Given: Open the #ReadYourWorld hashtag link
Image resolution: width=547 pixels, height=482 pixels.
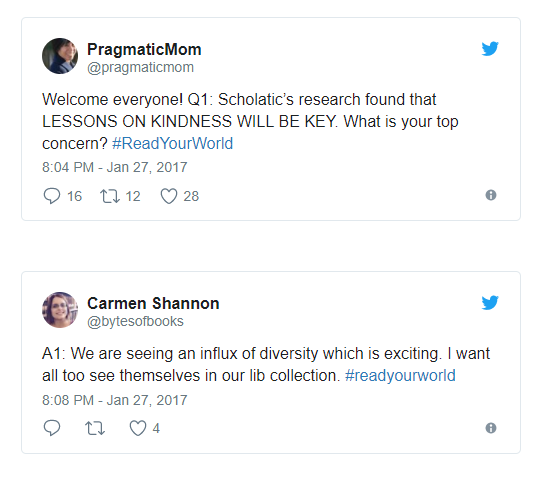Looking at the screenshot, I should 172,143.
